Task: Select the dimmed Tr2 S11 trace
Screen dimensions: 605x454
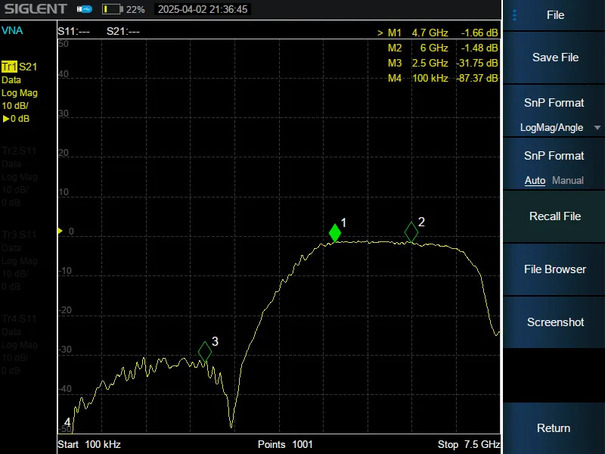Action: click(x=19, y=151)
